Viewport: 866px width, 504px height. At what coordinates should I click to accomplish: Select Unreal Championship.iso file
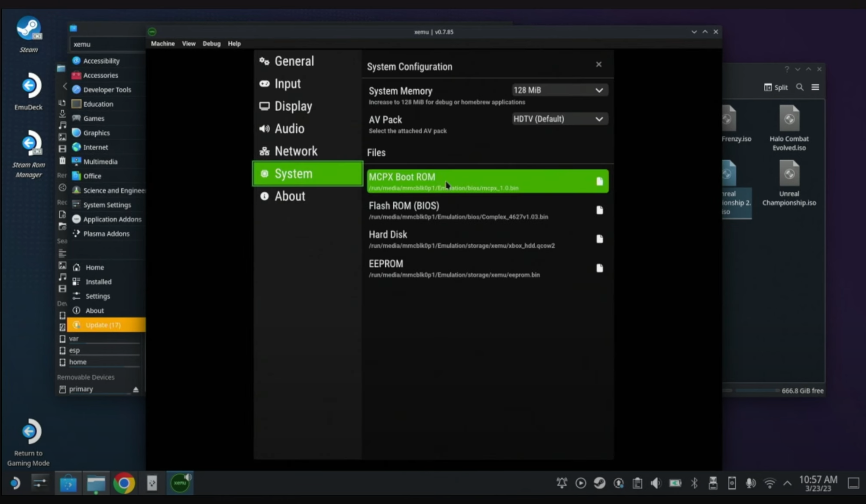[x=789, y=183]
